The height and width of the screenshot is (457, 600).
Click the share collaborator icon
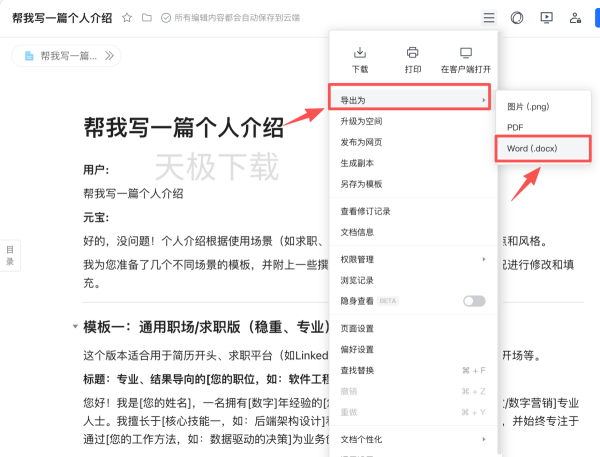pyautogui.click(x=575, y=18)
